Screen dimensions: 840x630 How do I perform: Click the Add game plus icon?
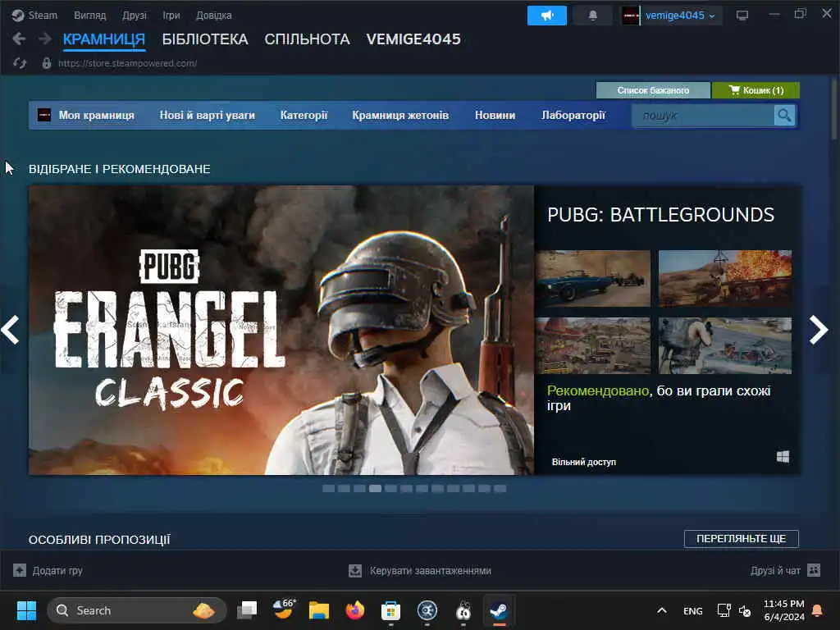point(20,571)
